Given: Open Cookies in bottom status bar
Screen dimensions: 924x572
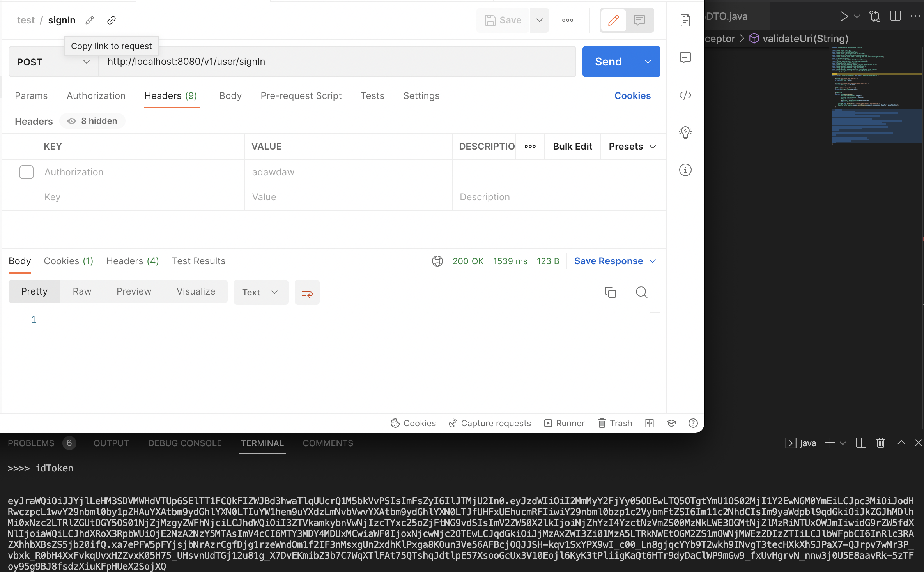Looking at the screenshot, I should [413, 423].
